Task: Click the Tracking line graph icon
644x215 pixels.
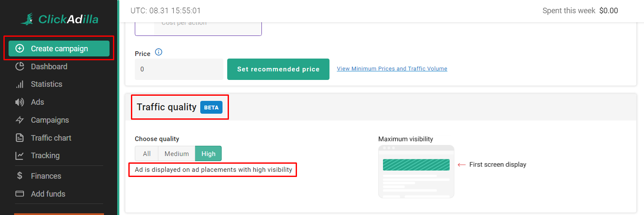Action: tap(20, 156)
